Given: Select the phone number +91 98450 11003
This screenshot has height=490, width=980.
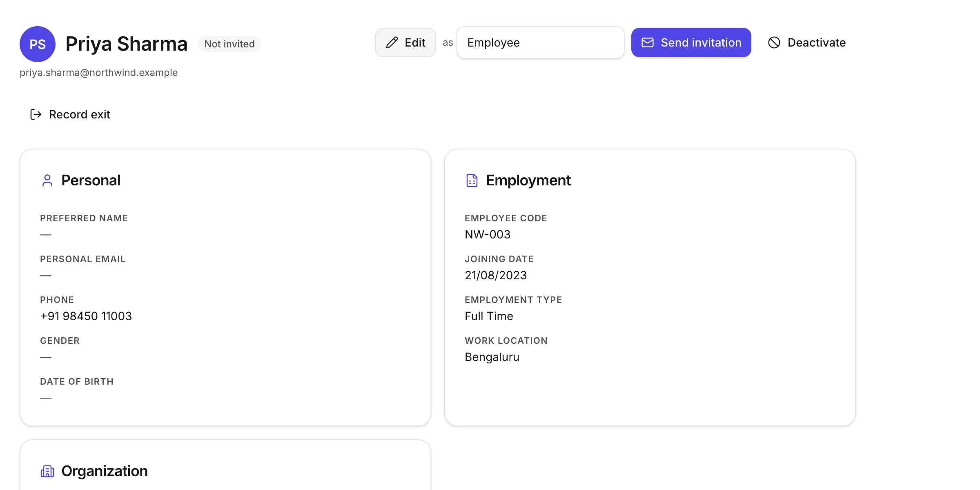Looking at the screenshot, I should pos(86,316).
